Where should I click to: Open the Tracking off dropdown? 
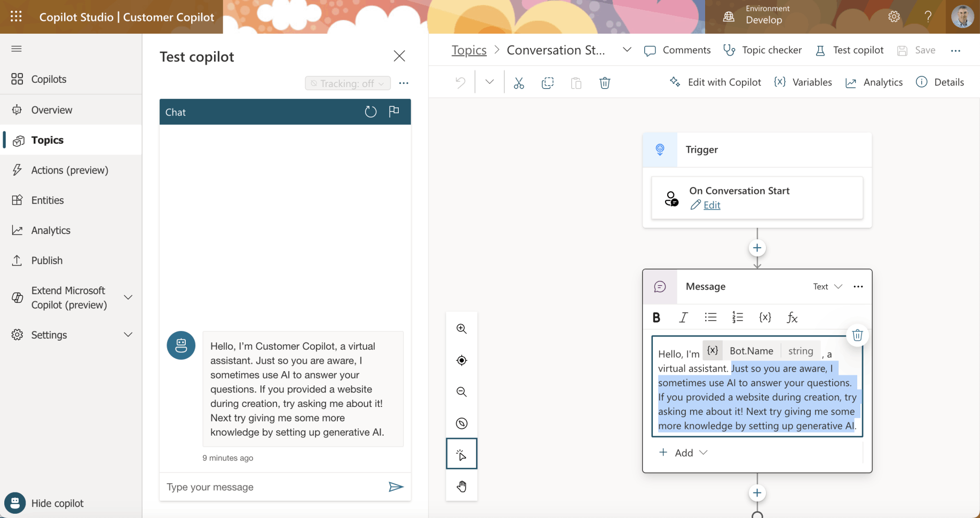coord(348,83)
